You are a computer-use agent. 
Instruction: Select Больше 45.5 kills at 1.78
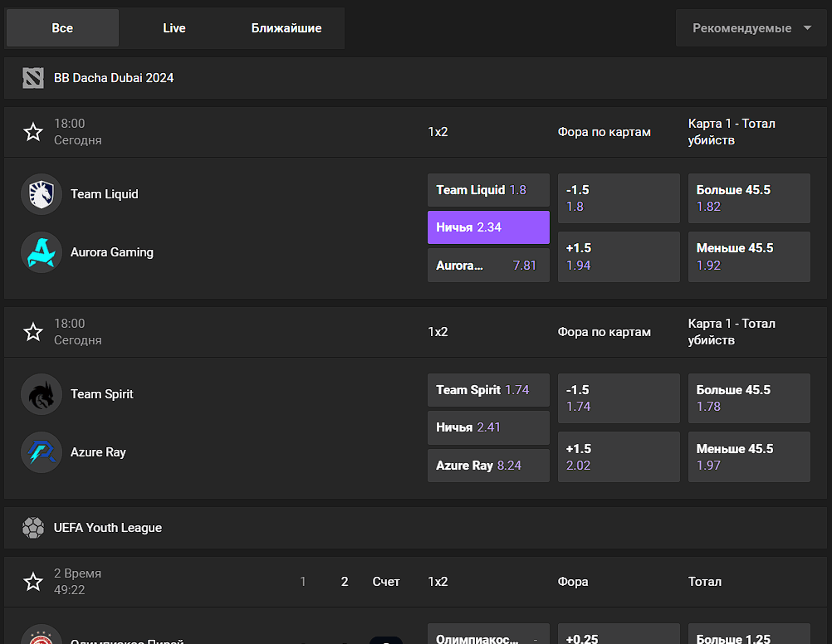coord(749,398)
